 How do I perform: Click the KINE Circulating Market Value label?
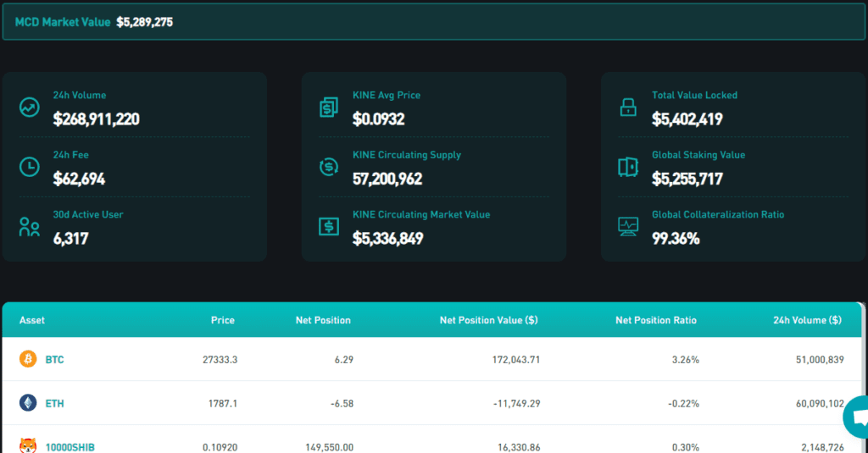(421, 214)
